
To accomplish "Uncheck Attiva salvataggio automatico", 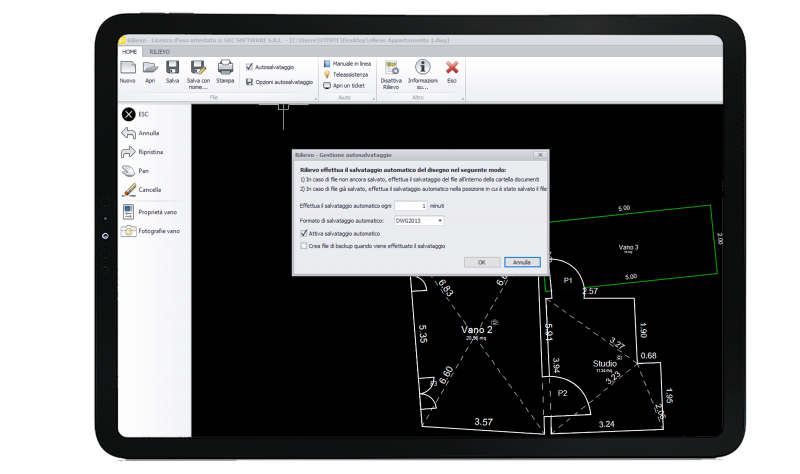I will 304,232.
